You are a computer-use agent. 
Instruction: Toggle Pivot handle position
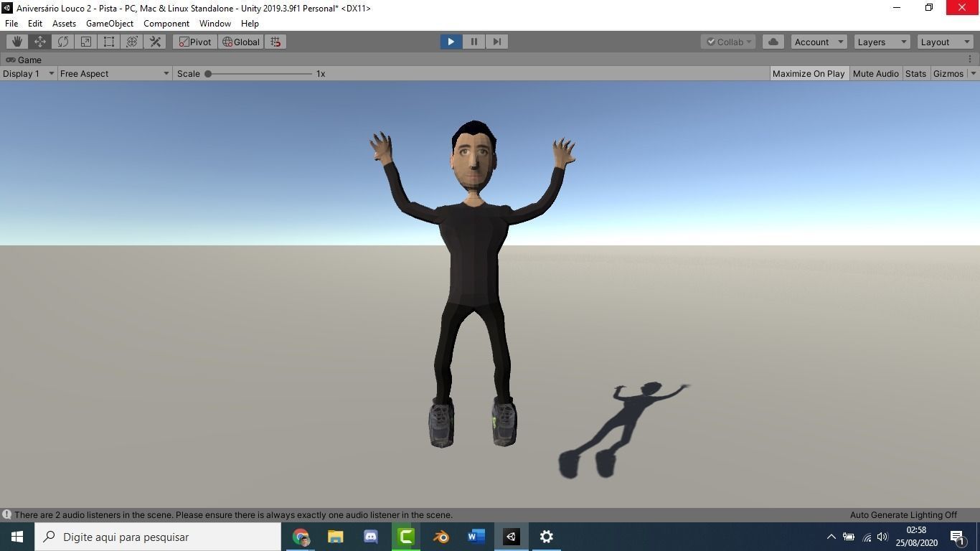(x=195, y=42)
